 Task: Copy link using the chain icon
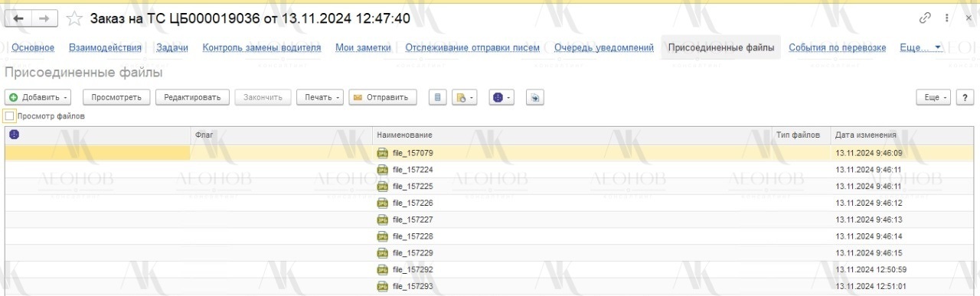tap(926, 18)
